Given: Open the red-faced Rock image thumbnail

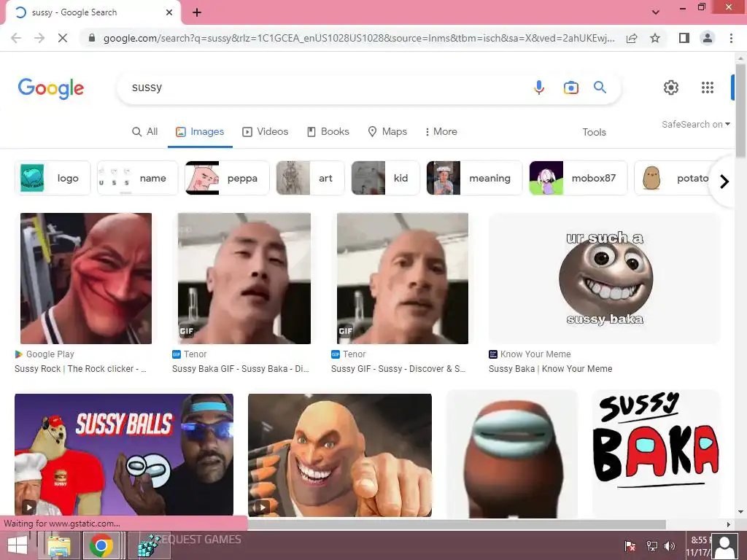Looking at the screenshot, I should pyautogui.click(x=86, y=278).
